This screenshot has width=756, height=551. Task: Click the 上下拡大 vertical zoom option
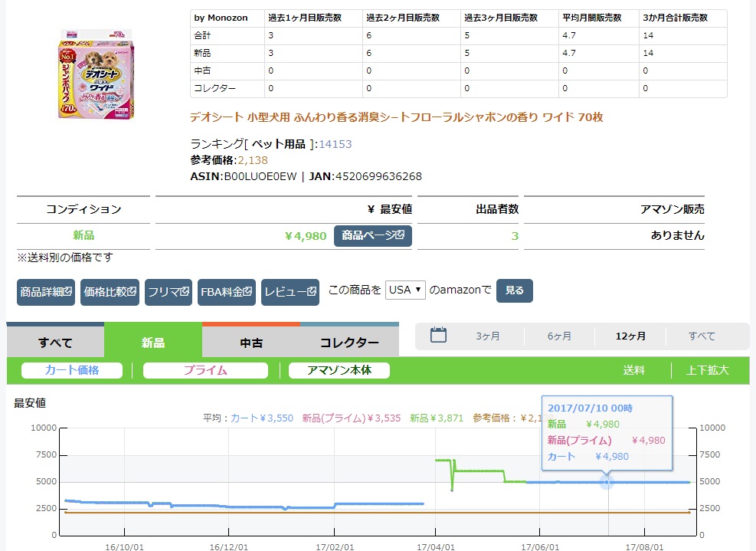click(x=707, y=370)
